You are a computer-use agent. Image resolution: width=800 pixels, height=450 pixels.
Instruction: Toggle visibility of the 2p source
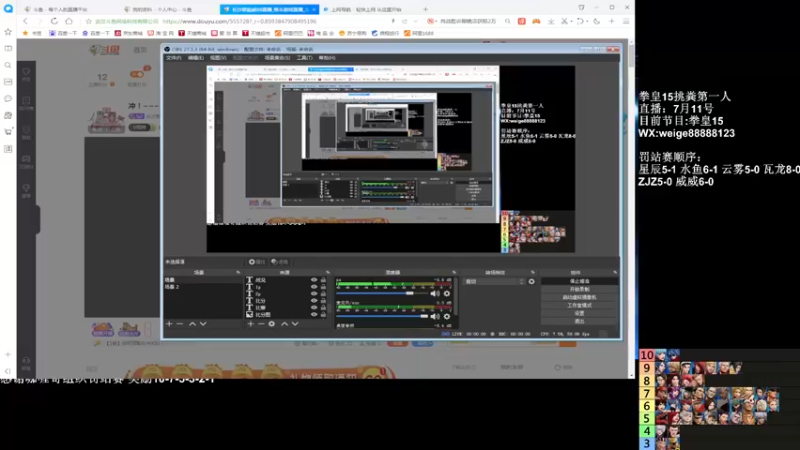click(314, 294)
